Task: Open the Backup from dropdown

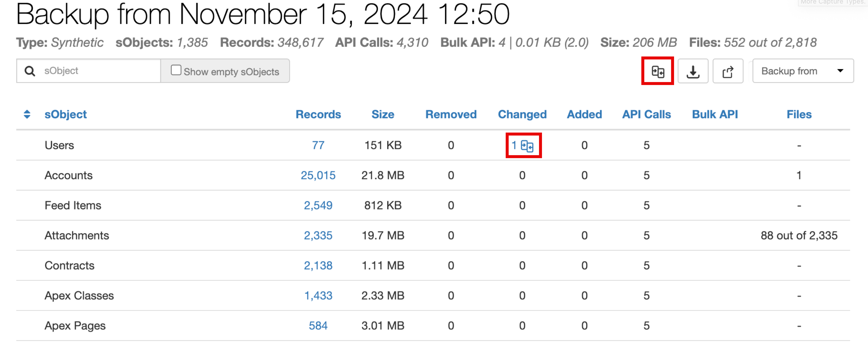Action: point(803,71)
